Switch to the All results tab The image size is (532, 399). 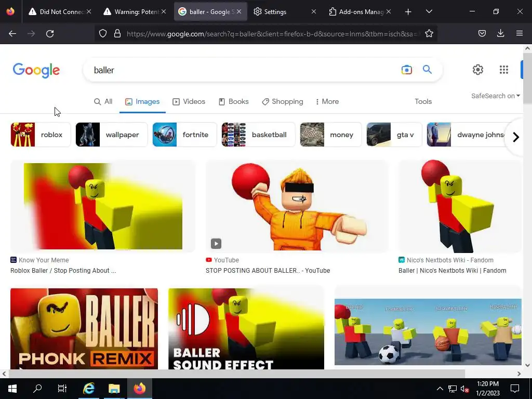[103, 102]
